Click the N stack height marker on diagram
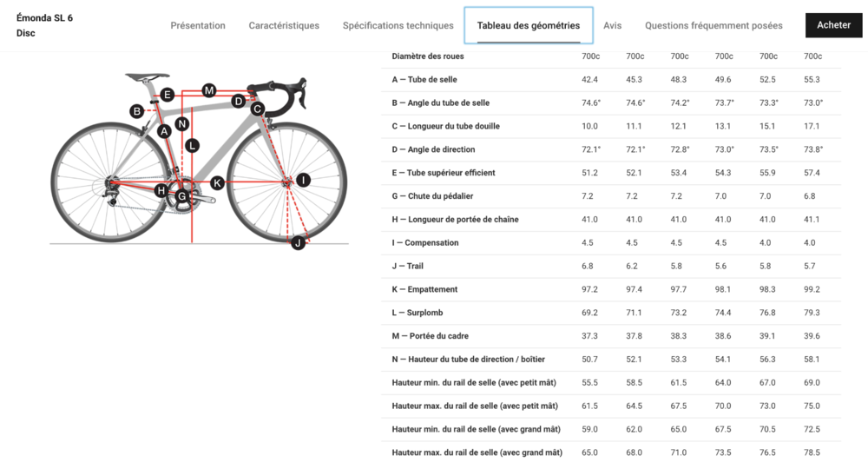The image size is (868, 469). click(181, 123)
